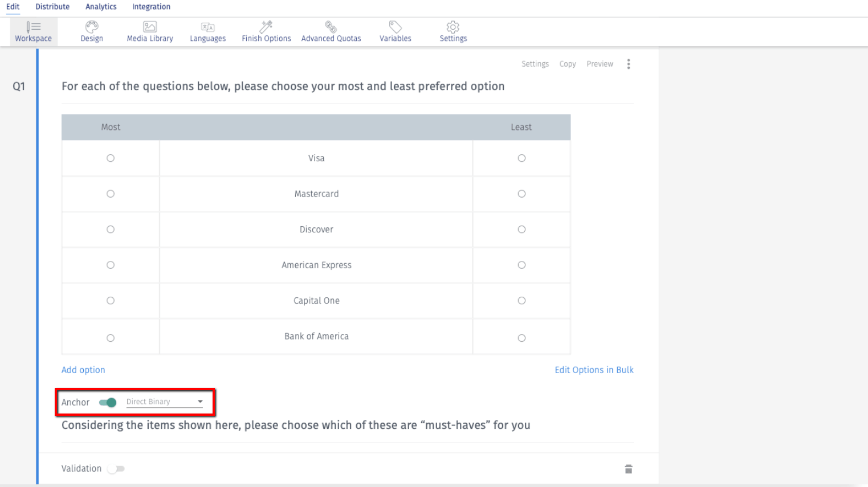Enable the Anchor toggle
This screenshot has height=487, width=868.
coord(108,402)
